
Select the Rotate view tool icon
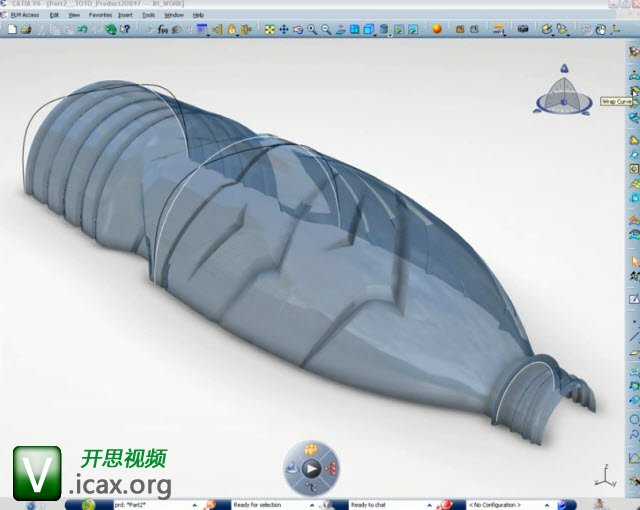coord(298,29)
